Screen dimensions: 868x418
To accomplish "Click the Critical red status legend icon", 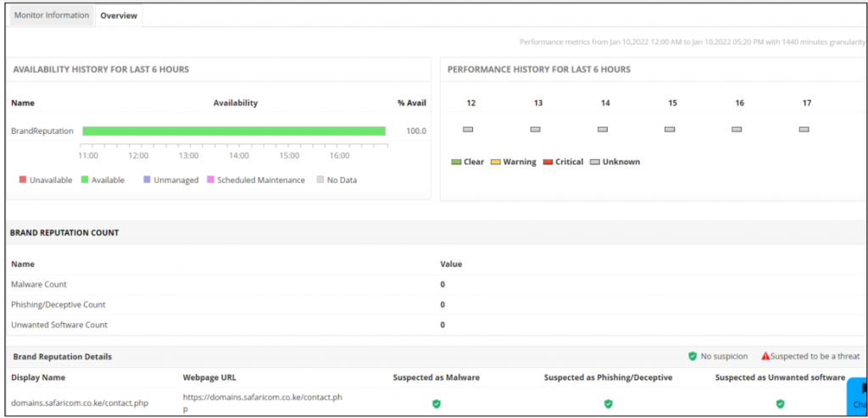I will (548, 162).
